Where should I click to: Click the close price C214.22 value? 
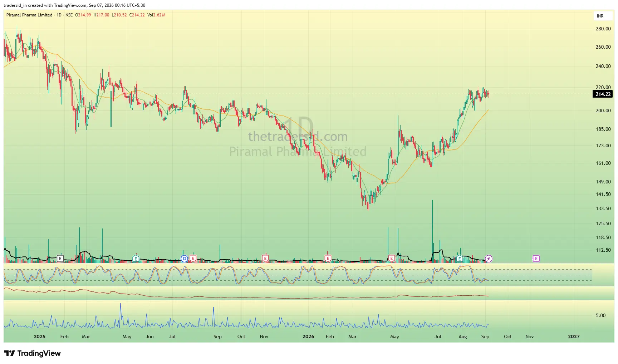click(x=137, y=15)
